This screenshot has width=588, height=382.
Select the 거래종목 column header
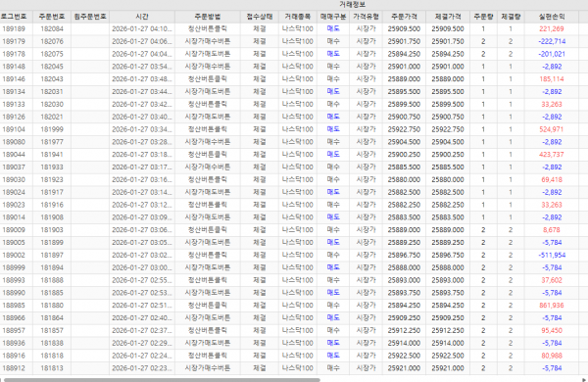(298, 17)
